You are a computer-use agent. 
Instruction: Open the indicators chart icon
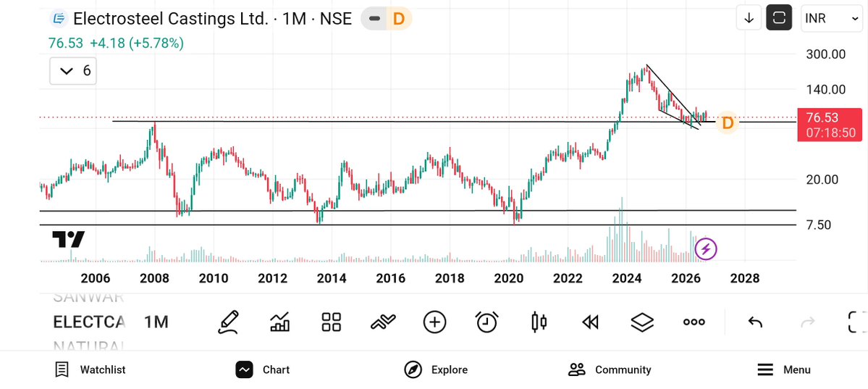pyautogui.click(x=279, y=322)
